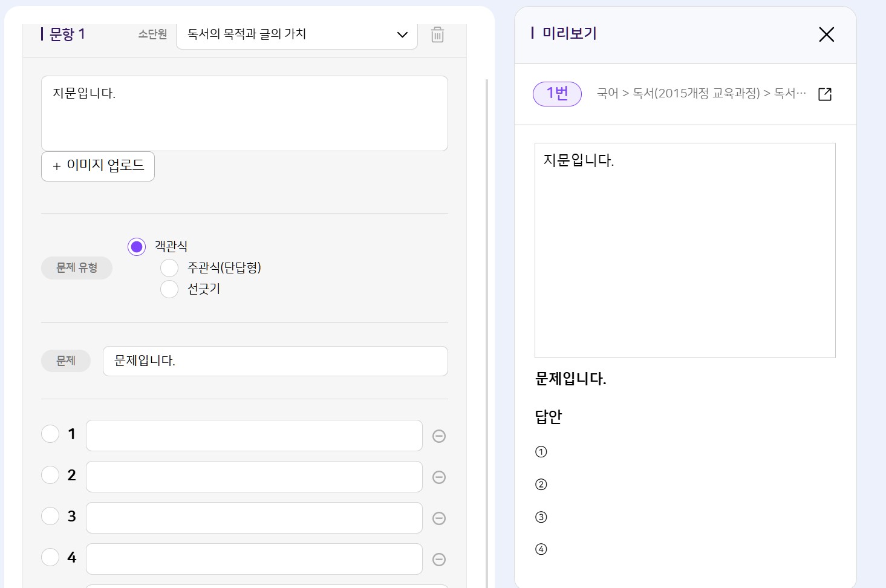Click the answer choice 1 text field
This screenshot has width=886, height=588.
coord(254,436)
